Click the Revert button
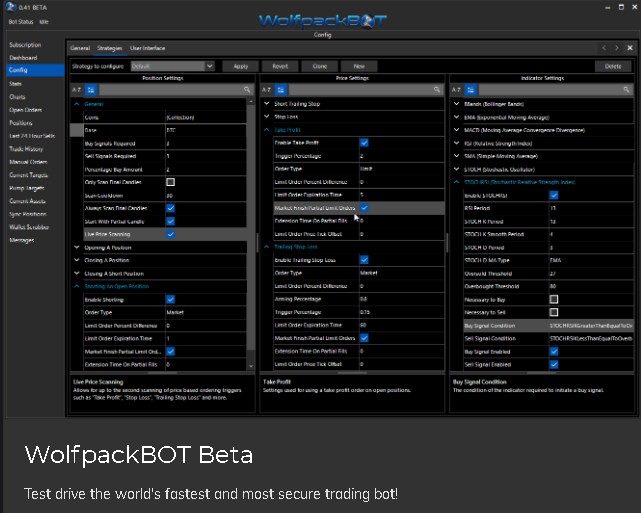Viewport: 641px width, 513px height. (280, 66)
